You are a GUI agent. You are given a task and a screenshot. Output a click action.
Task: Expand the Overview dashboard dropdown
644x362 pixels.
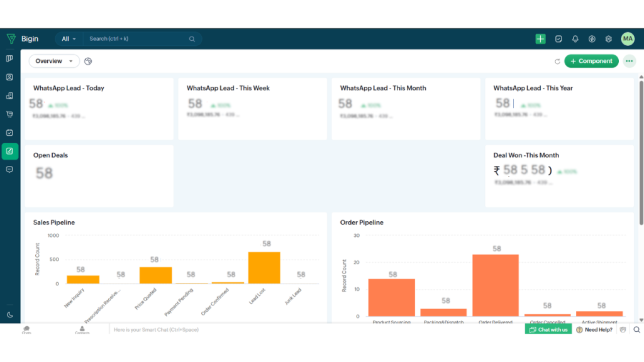[54, 61]
